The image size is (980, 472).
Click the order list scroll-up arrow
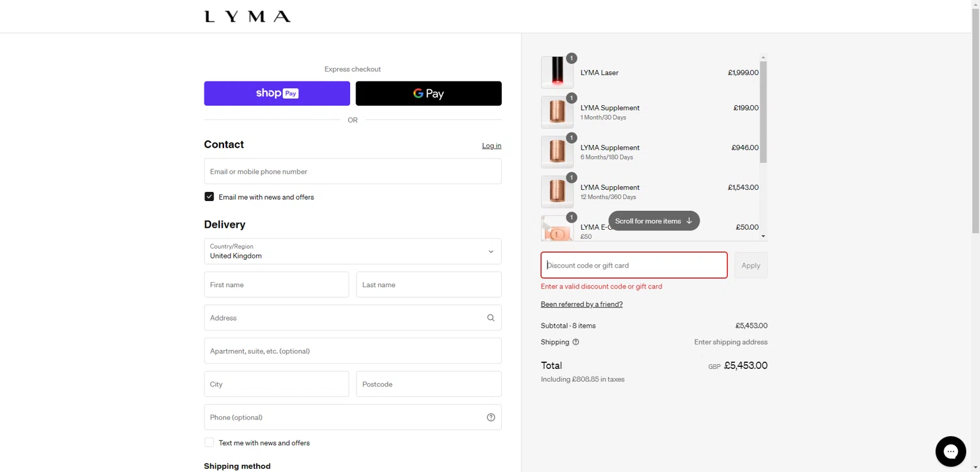pos(763,57)
